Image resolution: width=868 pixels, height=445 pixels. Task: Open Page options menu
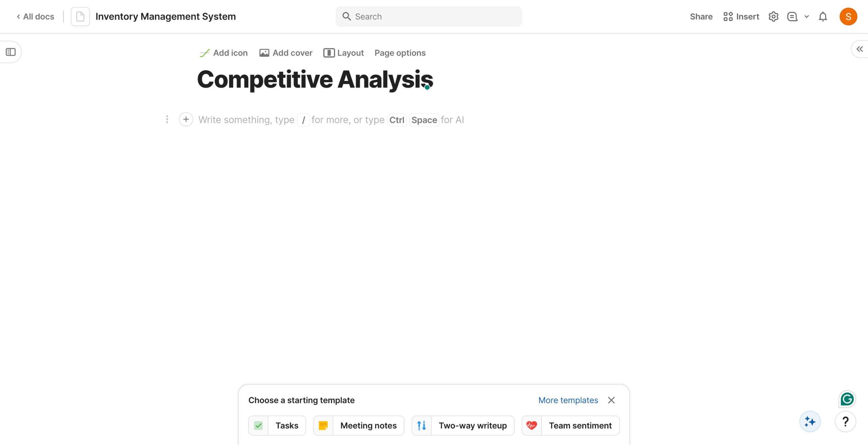400,53
